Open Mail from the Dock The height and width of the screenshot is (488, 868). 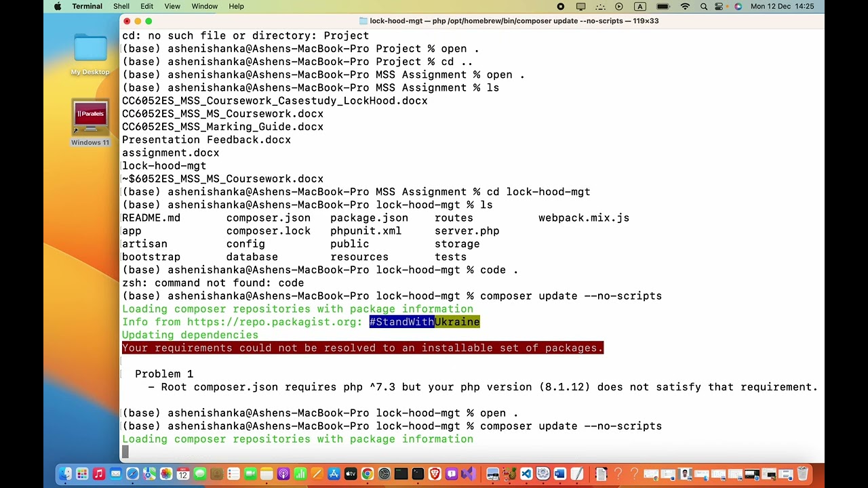pyautogui.click(x=116, y=474)
